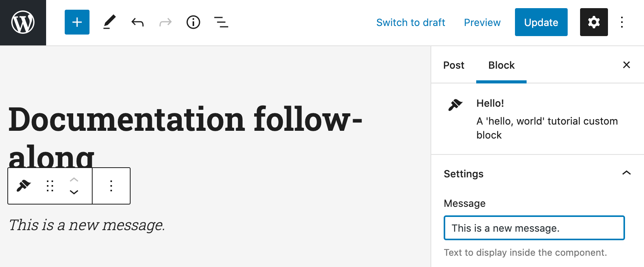This screenshot has width=644, height=267.
Task: Select the Tools pencil icon
Action: (x=109, y=22)
